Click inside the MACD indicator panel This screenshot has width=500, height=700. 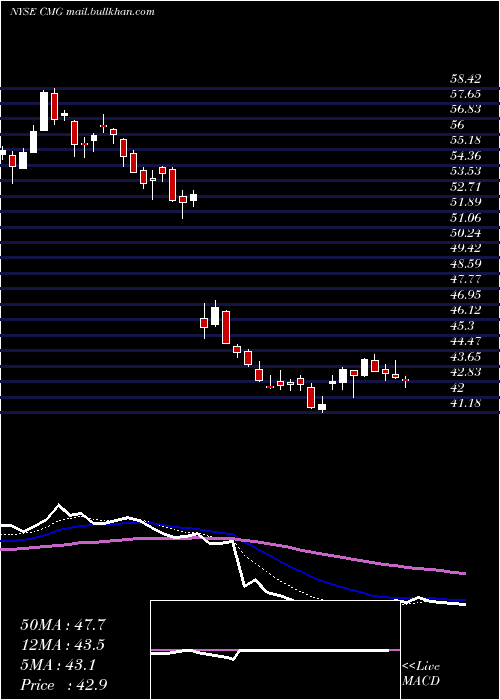tap(275, 650)
